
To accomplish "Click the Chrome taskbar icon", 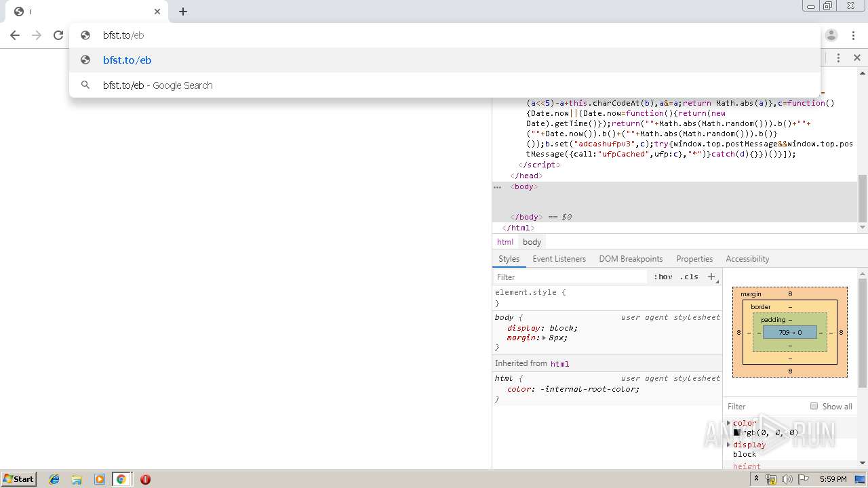I will coord(121,479).
